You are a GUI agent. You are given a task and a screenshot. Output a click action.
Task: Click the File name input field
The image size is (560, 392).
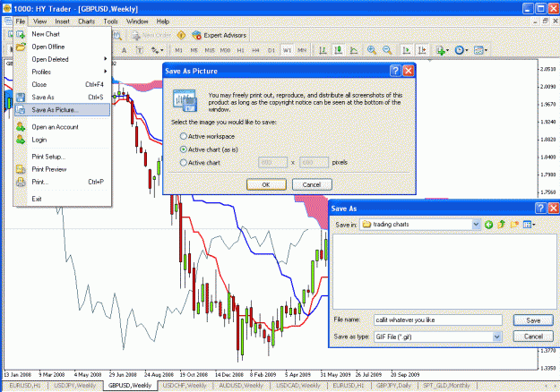pyautogui.click(x=438, y=320)
